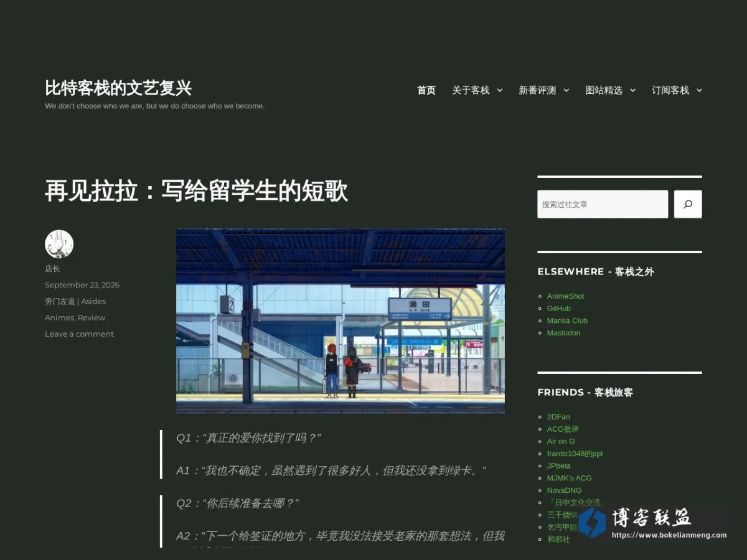The image size is (747, 560).
Task: Open the 关于客栈 menu item
Action: click(x=471, y=90)
